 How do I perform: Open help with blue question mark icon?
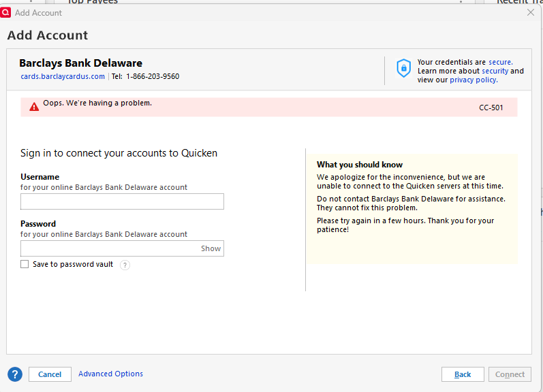pos(15,374)
